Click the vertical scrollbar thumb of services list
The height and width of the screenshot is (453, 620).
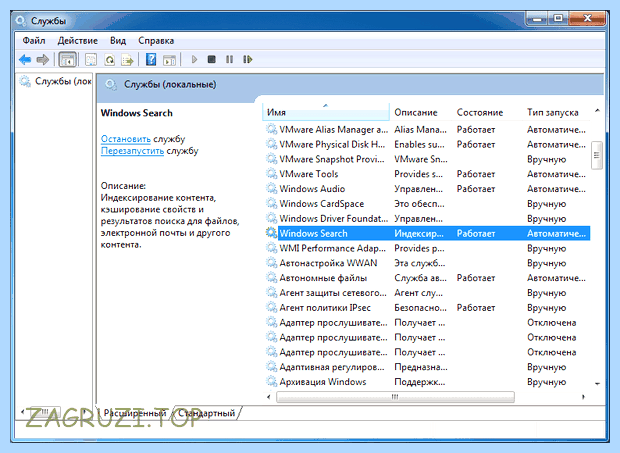tap(597, 155)
